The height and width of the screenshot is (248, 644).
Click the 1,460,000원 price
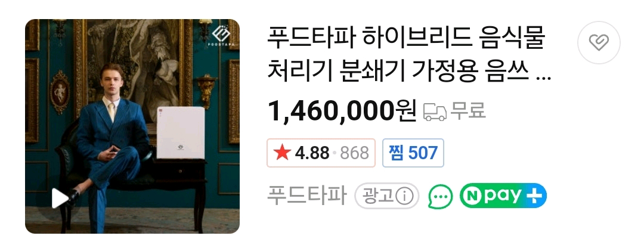342,111
